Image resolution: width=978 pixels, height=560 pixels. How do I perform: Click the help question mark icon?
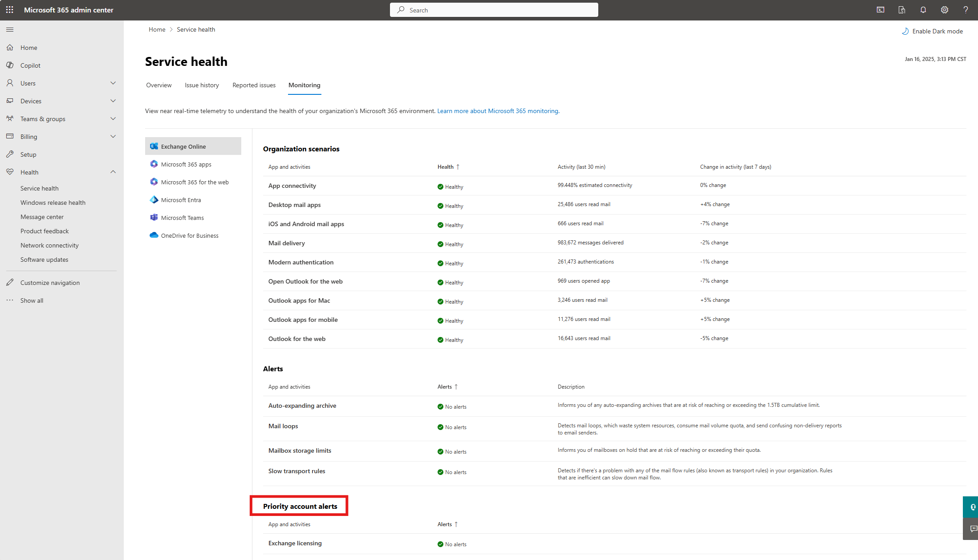[966, 10]
